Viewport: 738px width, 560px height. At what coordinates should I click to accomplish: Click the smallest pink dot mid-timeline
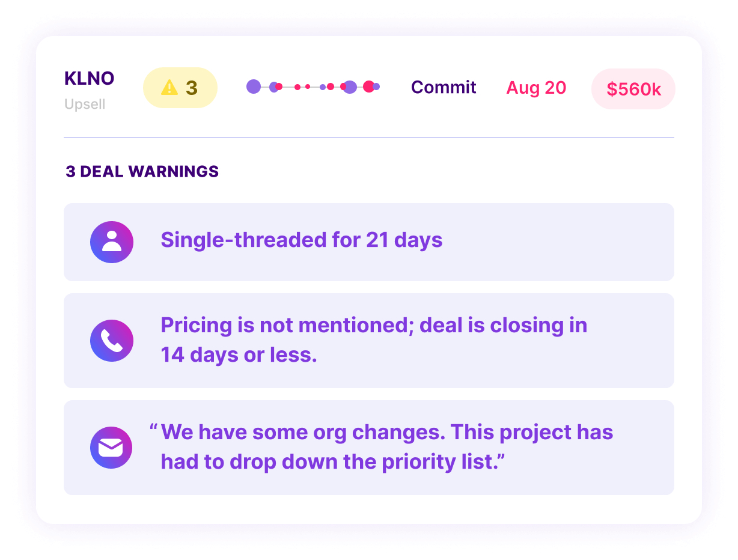tap(308, 87)
